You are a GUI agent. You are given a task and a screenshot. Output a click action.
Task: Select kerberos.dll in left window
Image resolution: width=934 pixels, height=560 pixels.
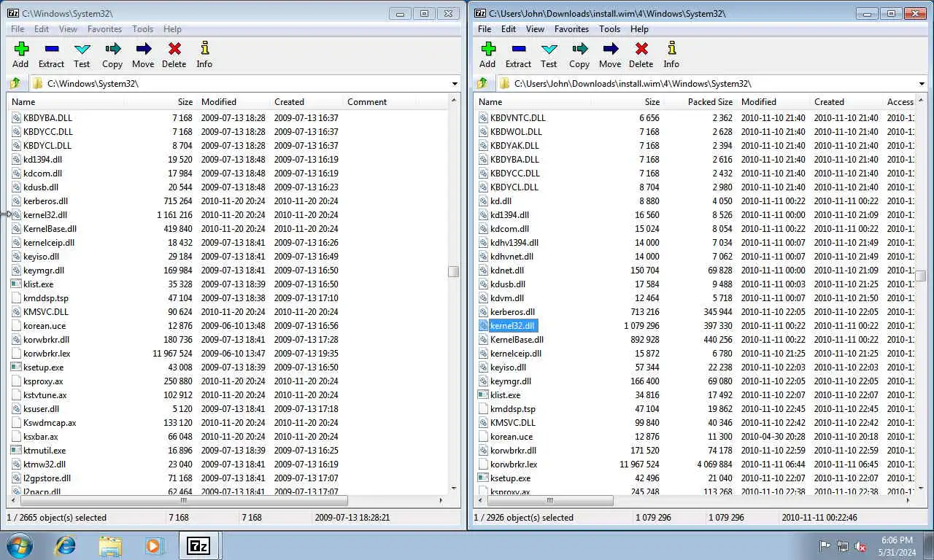pos(45,201)
